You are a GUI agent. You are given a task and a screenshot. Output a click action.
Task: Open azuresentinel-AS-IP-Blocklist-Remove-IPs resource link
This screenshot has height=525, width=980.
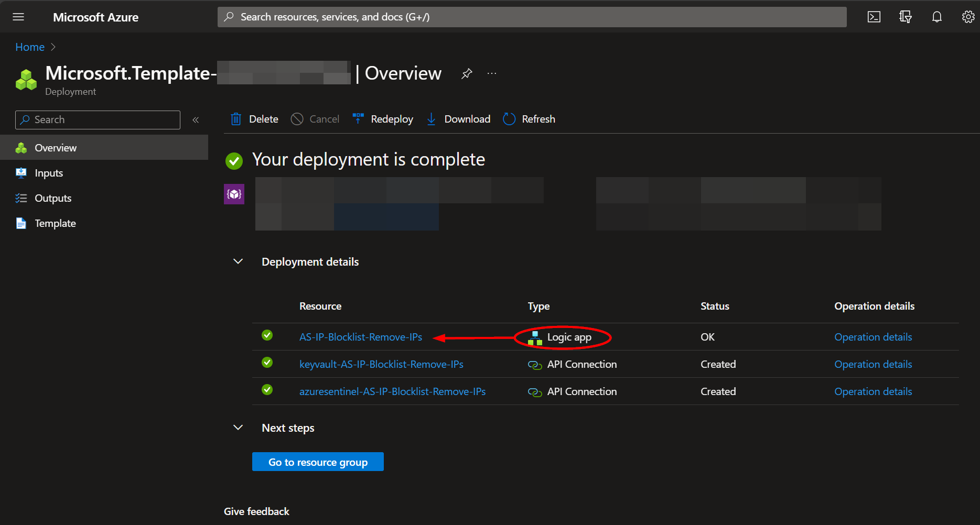coord(392,391)
